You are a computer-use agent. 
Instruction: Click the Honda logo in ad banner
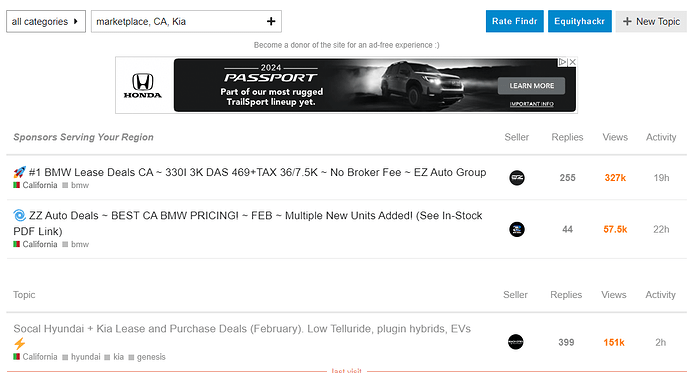143,85
